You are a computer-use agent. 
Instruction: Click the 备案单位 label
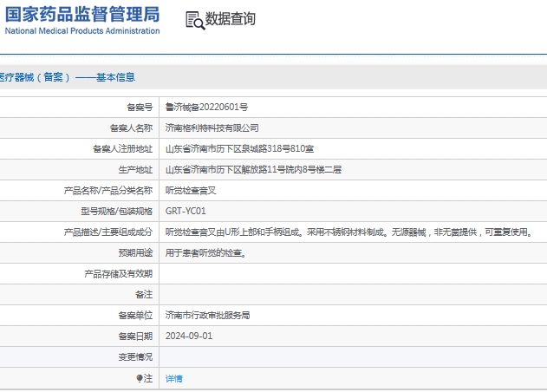tap(135, 315)
